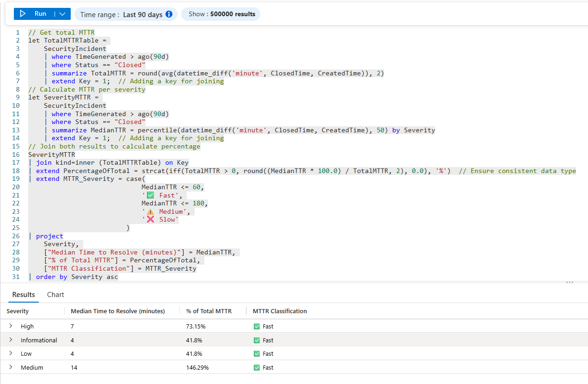Click the warning triangle emoji on line 23
The height and width of the screenshot is (384, 588).
[150, 211]
